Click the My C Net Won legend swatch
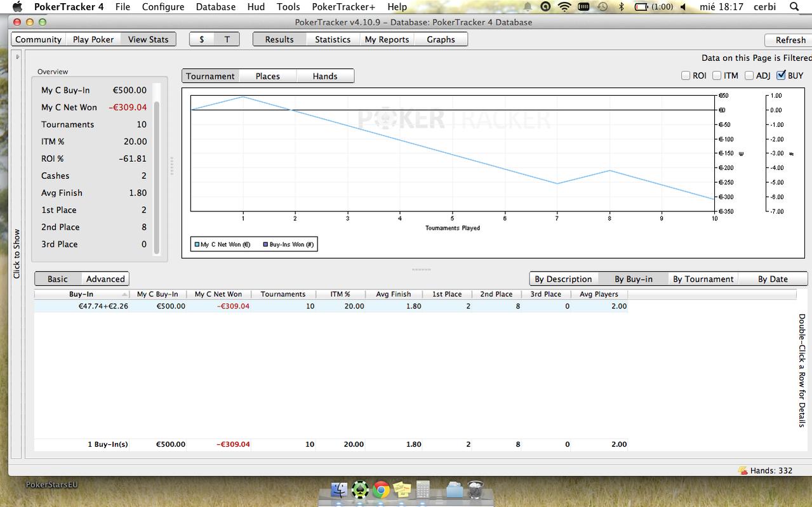The width and height of the screenshot is (812, 507). (x=197, y=244)
